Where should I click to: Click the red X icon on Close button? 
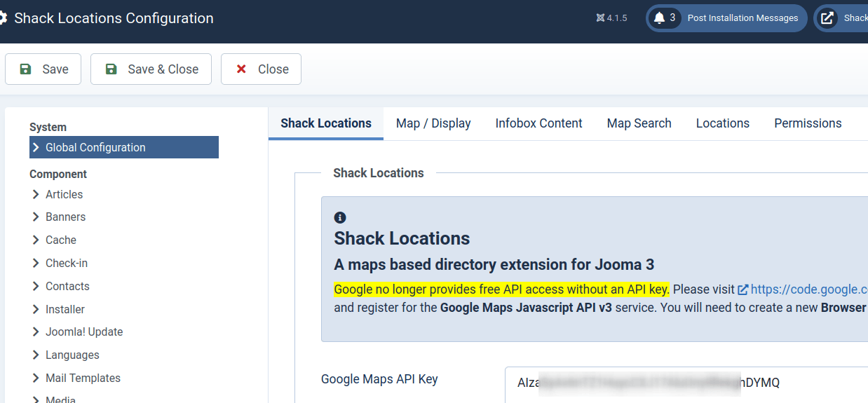[x=241, y=69]
